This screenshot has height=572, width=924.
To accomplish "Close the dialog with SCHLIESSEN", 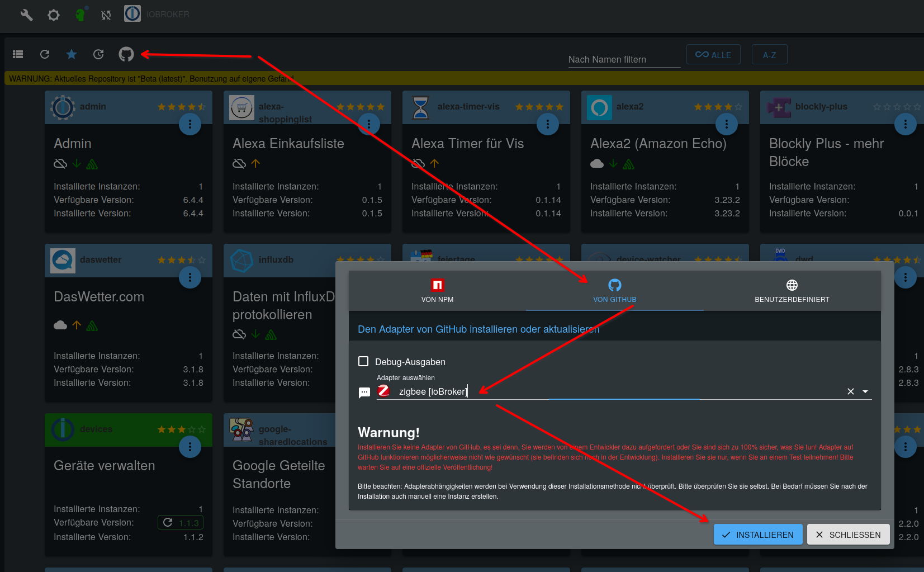I will point(849,535).
